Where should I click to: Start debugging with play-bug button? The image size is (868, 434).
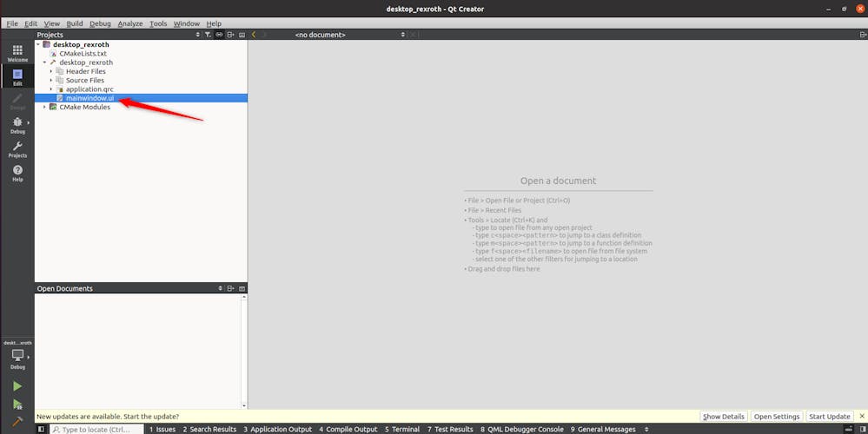[x=17, y=404]
